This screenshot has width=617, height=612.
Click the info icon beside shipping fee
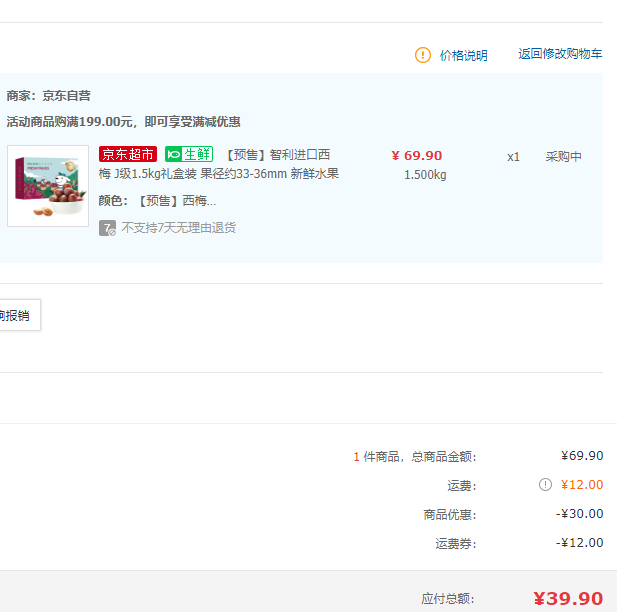[x=545, y=485]
